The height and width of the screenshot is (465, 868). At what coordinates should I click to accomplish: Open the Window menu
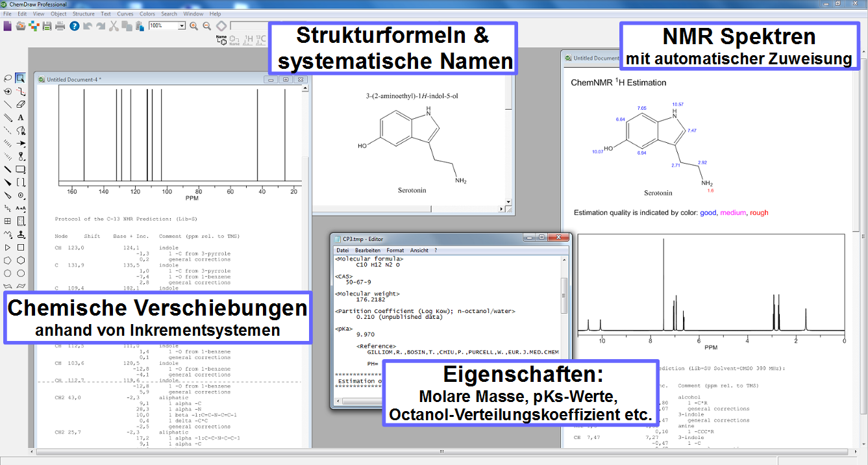[x=193, y=14]
